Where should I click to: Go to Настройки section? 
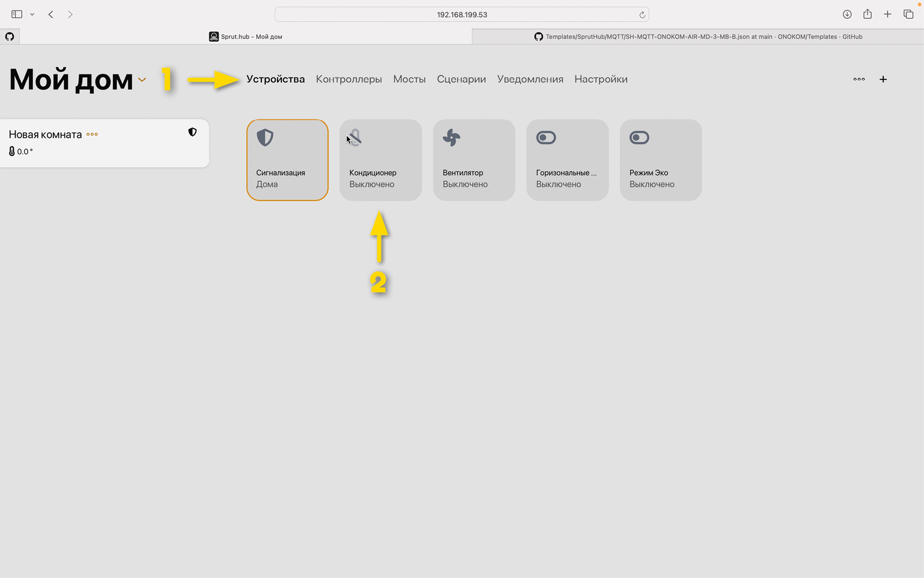[600, 79]
